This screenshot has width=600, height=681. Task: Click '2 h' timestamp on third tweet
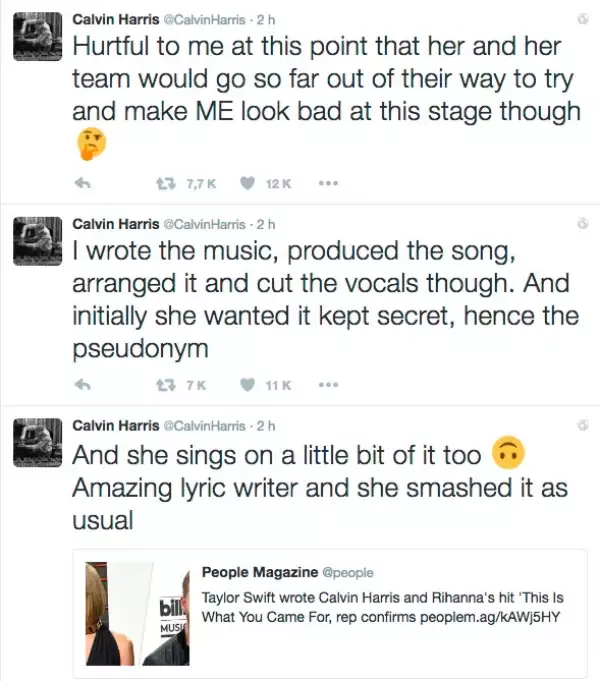266,425
